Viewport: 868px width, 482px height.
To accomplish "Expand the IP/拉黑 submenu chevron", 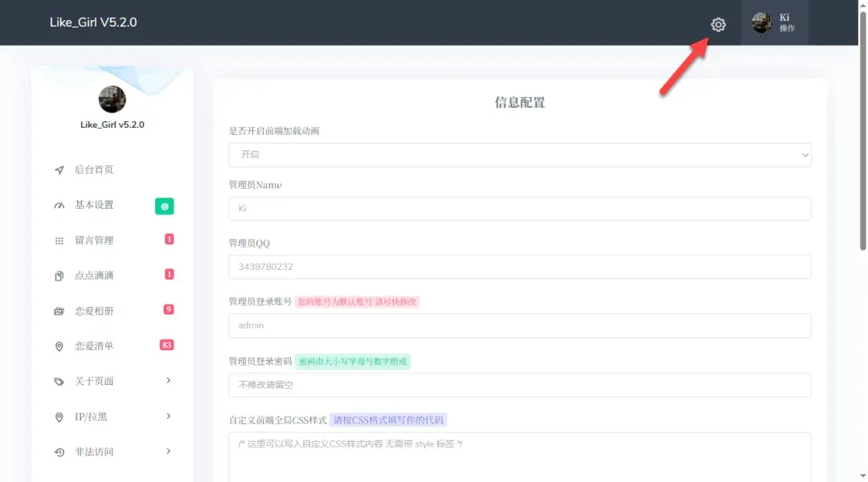I will [x=168, y=416].
